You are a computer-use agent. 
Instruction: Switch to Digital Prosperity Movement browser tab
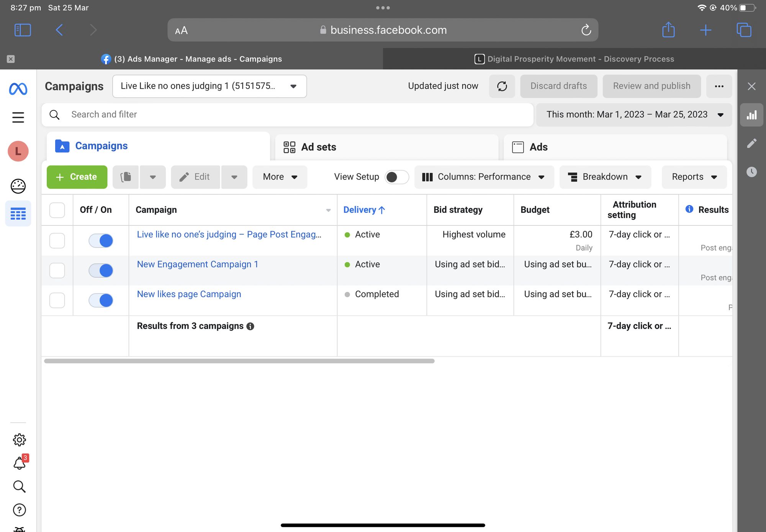pos(574,59)
